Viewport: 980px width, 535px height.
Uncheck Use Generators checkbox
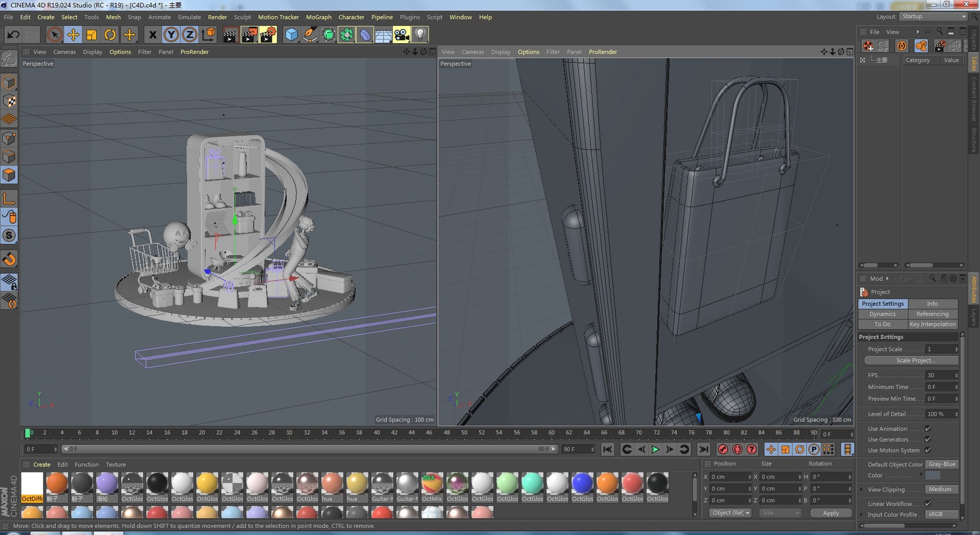tap(928, 440)
